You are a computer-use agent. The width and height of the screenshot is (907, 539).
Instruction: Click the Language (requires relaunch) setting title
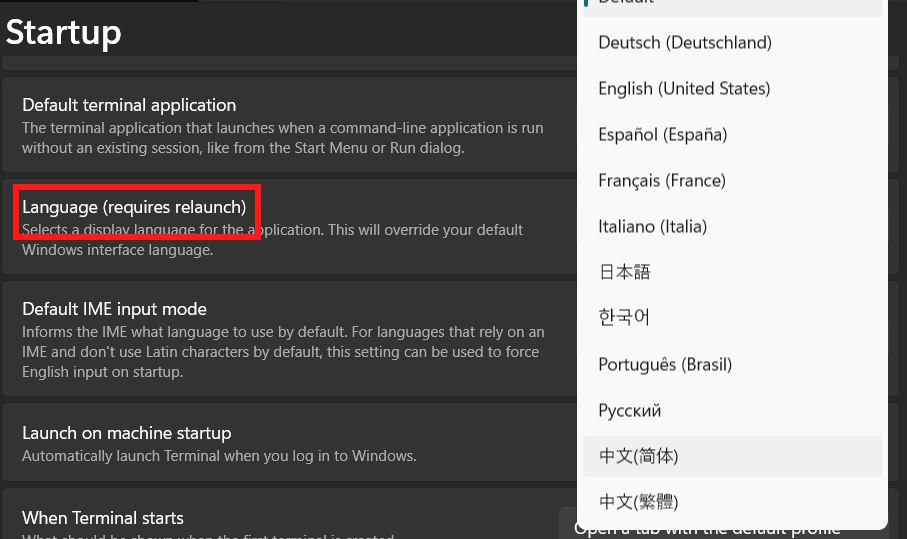pyautogui.click(x=134, y=207)
